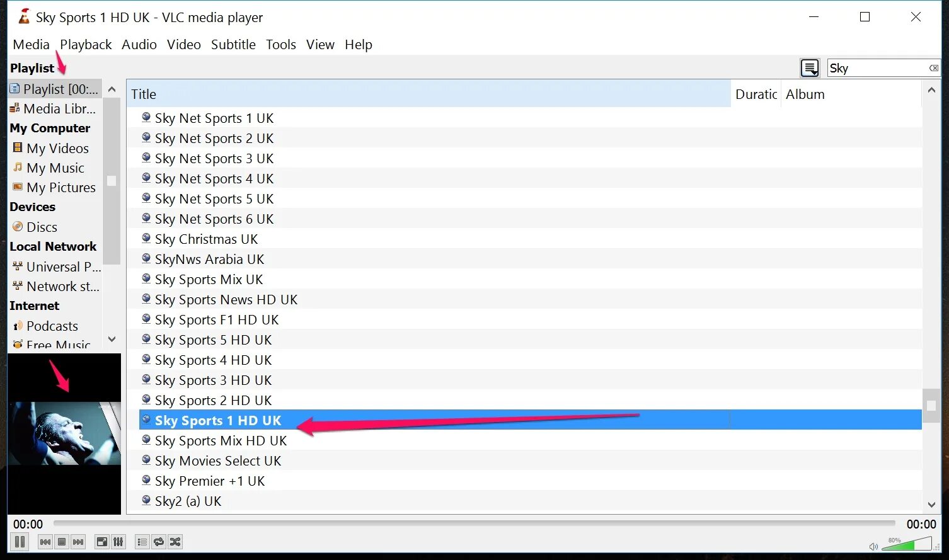Sort by Album column header
The width and height of the screenshot is (949, 560).
click(x=851, y=94)
